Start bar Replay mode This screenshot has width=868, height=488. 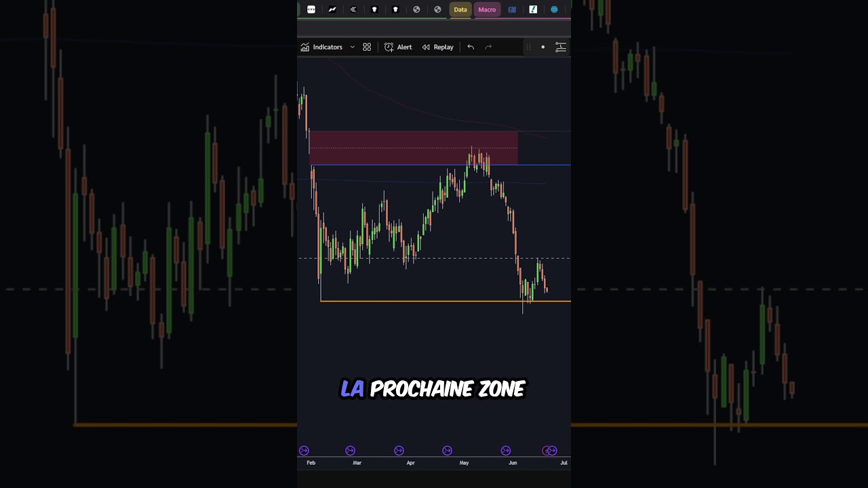pyautogui.click(x=437, y=47)
